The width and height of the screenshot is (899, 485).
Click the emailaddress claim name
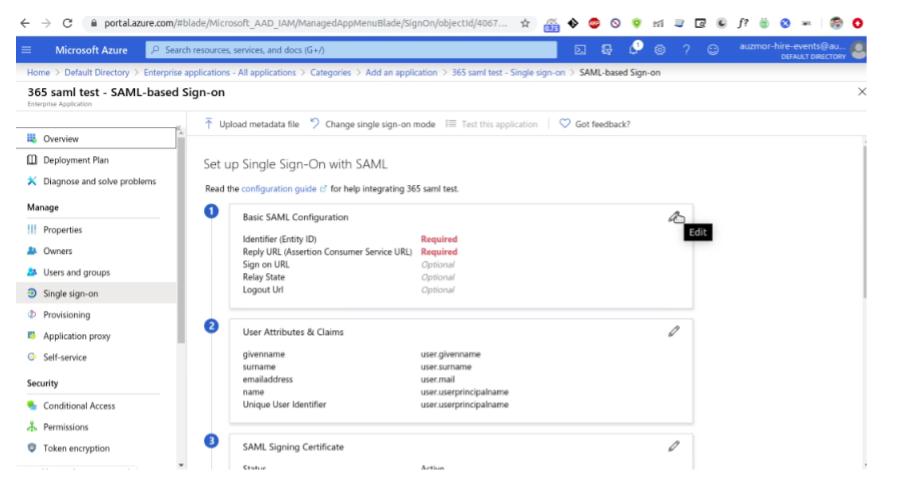[267, 380]
